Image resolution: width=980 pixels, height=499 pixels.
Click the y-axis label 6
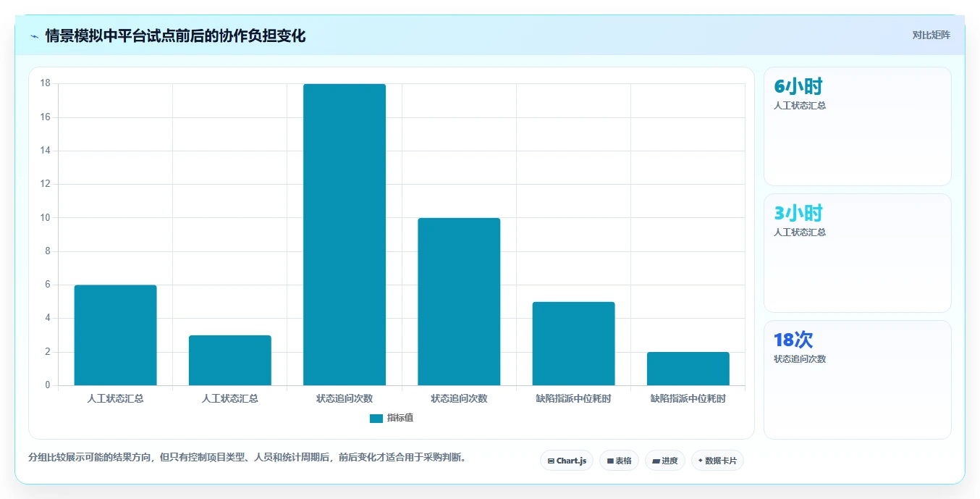48,285
